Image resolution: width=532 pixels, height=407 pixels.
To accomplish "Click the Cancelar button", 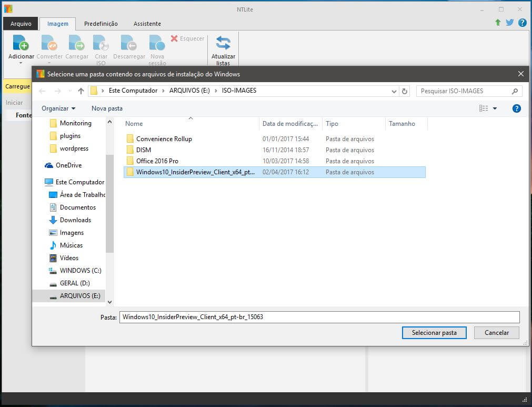I will pos(496,333).
